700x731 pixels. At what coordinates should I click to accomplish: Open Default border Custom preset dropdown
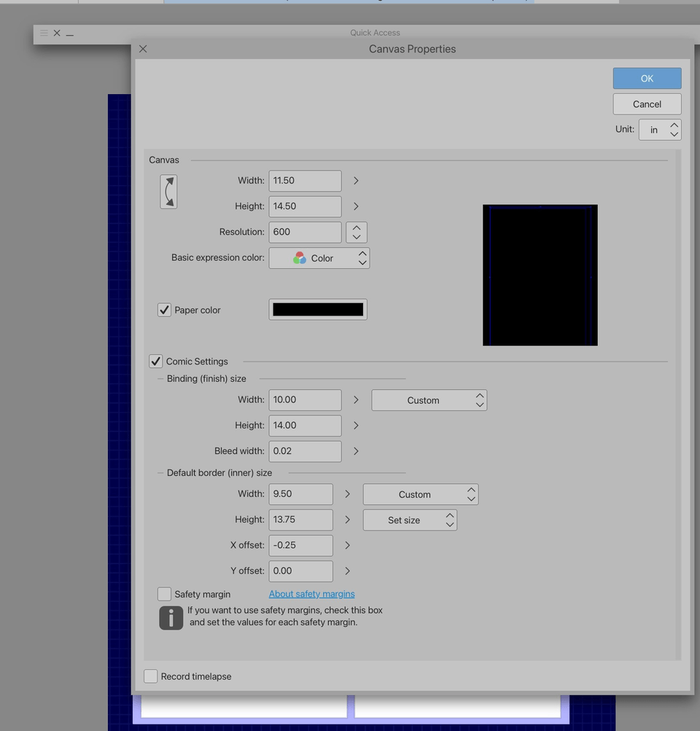point(421,494)
